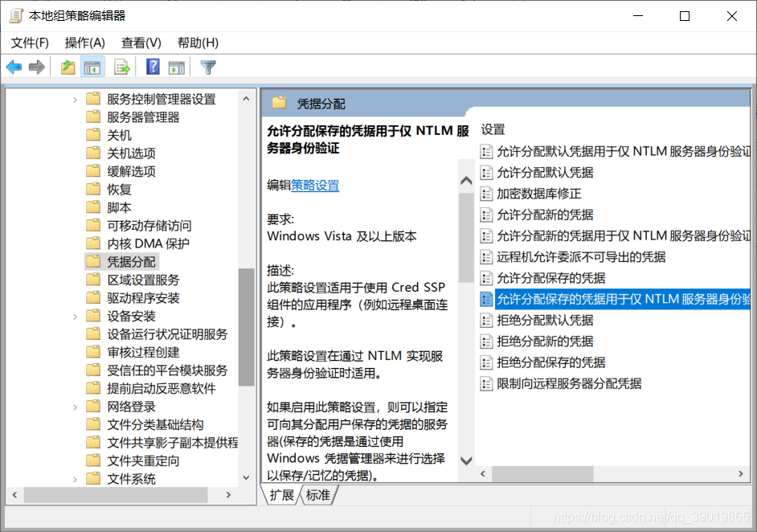Viewport: 757px width, 532px height.
Task: Click the Back arrow toolbar icon
Action: [x=14, y=68]
